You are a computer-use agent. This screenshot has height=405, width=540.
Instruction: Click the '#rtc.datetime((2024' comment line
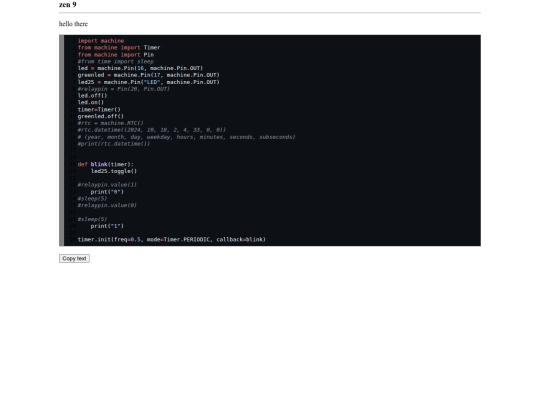click(x=152, y=130)
